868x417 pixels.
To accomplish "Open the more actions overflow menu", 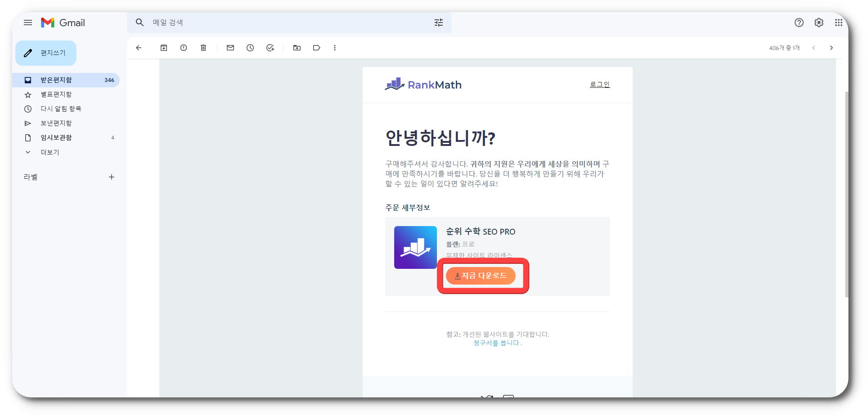I will (x=335, y=48).
